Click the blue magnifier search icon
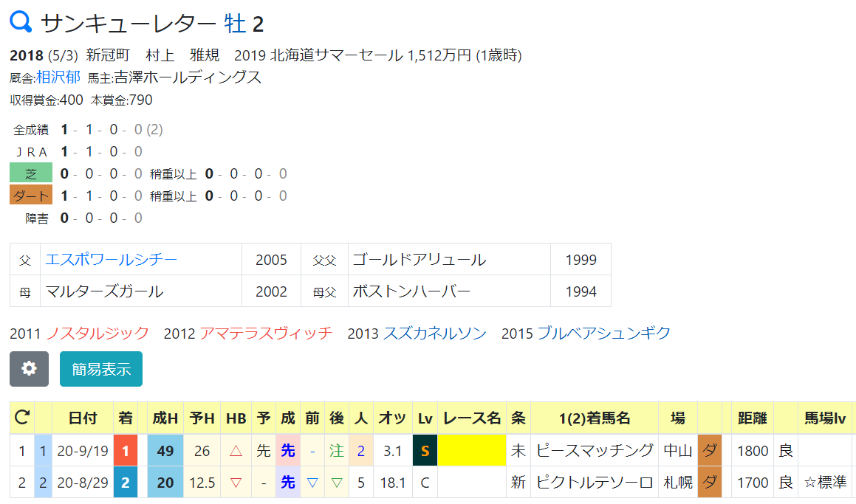 point(21,22)
